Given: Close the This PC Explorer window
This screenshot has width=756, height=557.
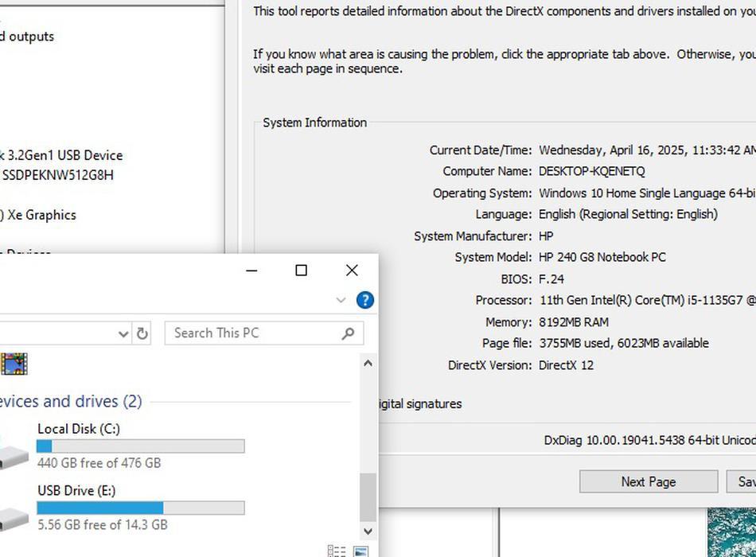Looking at the screenshot, I should coord(352,271).
